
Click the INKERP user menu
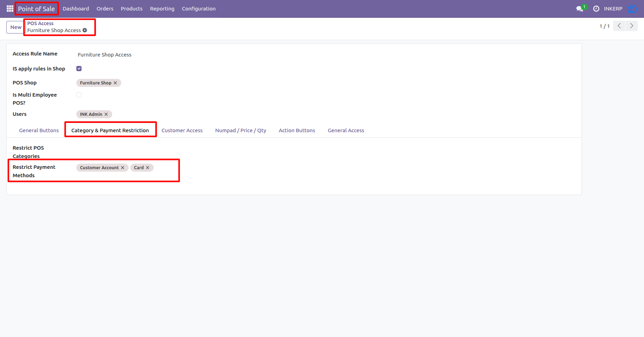(x=613, y=9)
